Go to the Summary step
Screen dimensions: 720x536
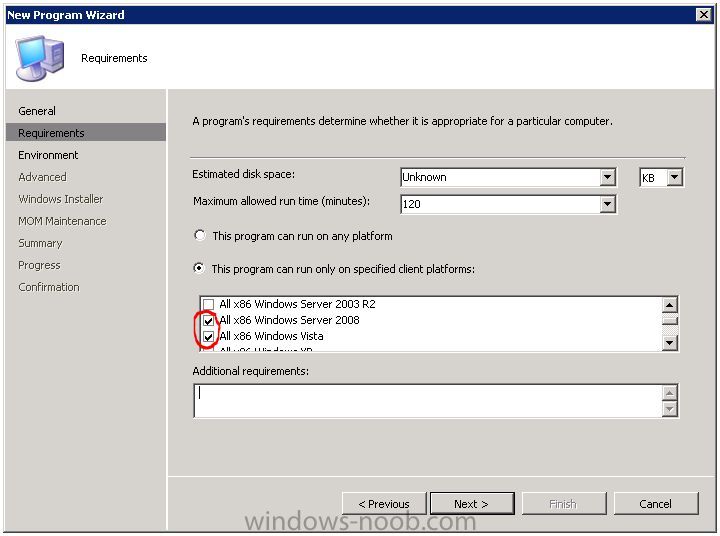tap(40, 243)
